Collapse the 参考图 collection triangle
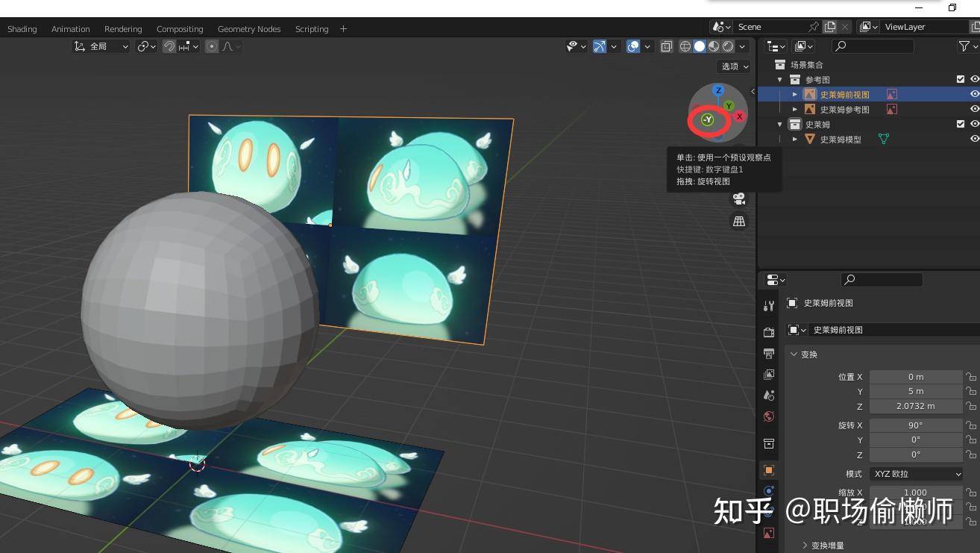 click(x=780, y=80)
